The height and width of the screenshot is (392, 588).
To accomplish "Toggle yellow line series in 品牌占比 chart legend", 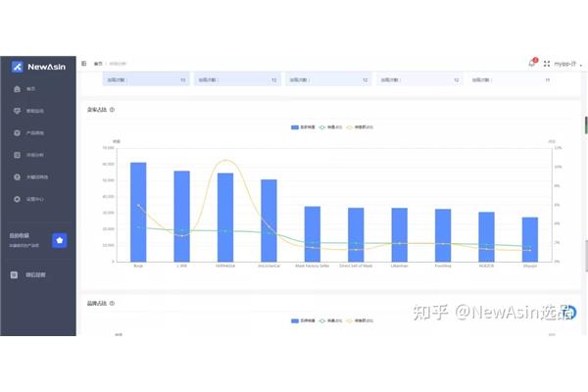I will tap(360, 320).
